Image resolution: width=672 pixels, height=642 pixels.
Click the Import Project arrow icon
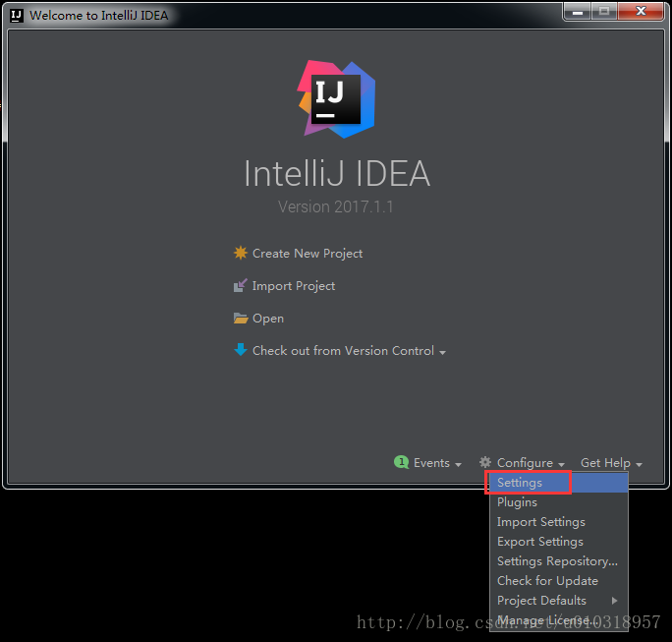click(241, 285)
